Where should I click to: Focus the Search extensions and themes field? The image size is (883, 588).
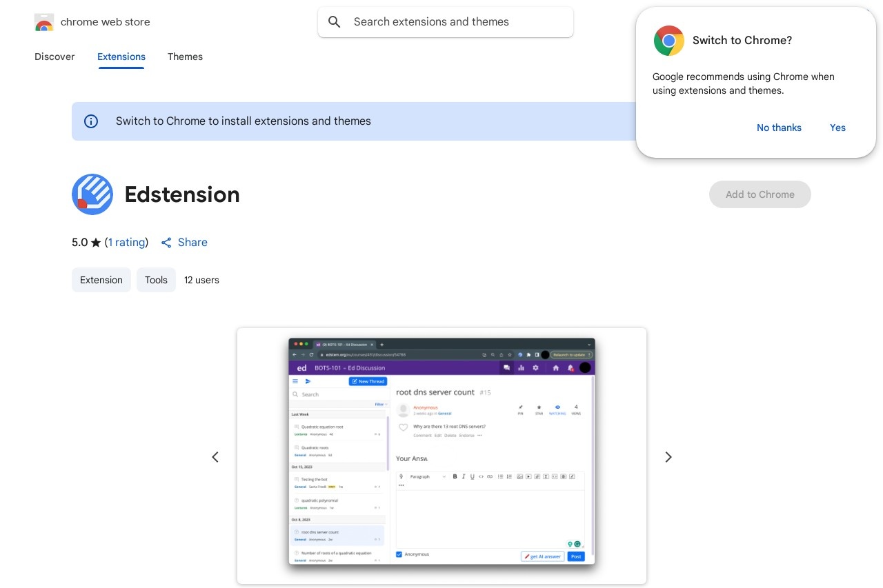(x=446, y=22)
